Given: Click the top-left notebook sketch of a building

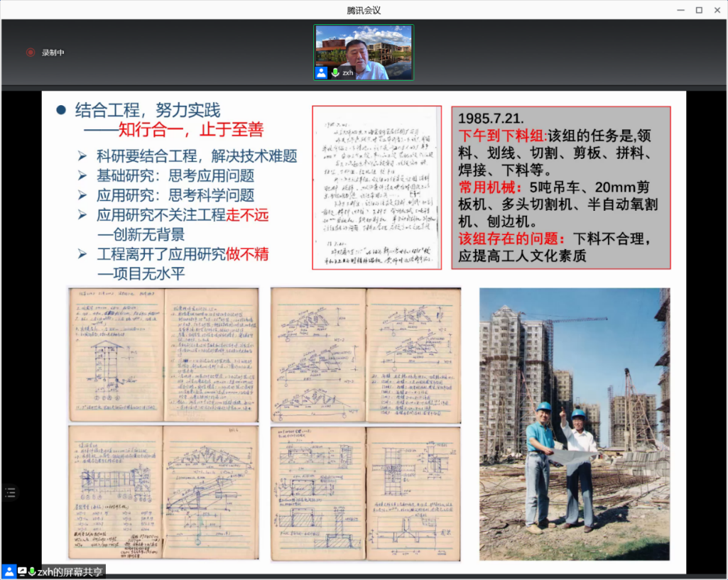Looking at the screenshot, I should pyautogui.click(x=116, y=354).
